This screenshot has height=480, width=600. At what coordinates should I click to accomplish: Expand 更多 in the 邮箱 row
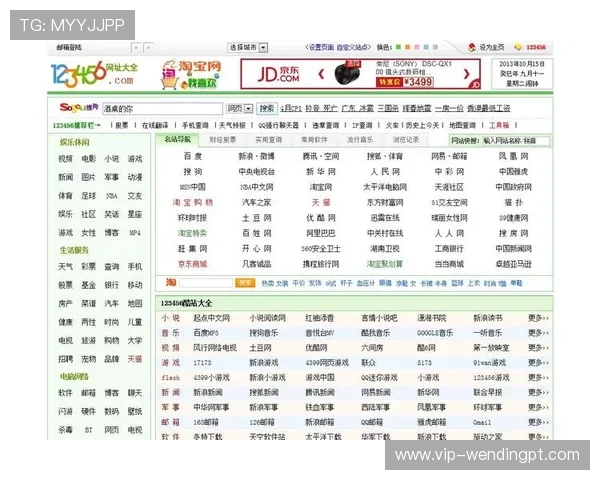point(538,422)
